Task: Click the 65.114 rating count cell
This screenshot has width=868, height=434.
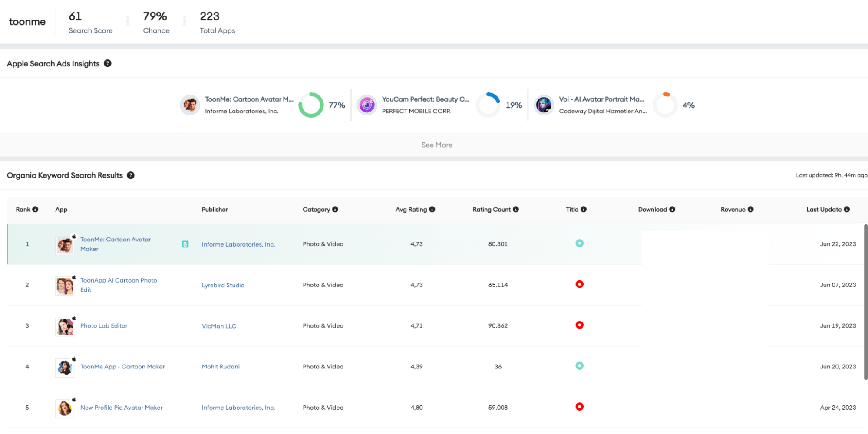Action: point(498,285)
